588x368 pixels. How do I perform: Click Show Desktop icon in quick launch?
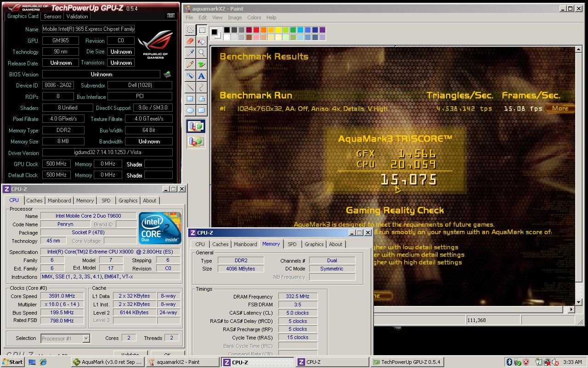32,362
